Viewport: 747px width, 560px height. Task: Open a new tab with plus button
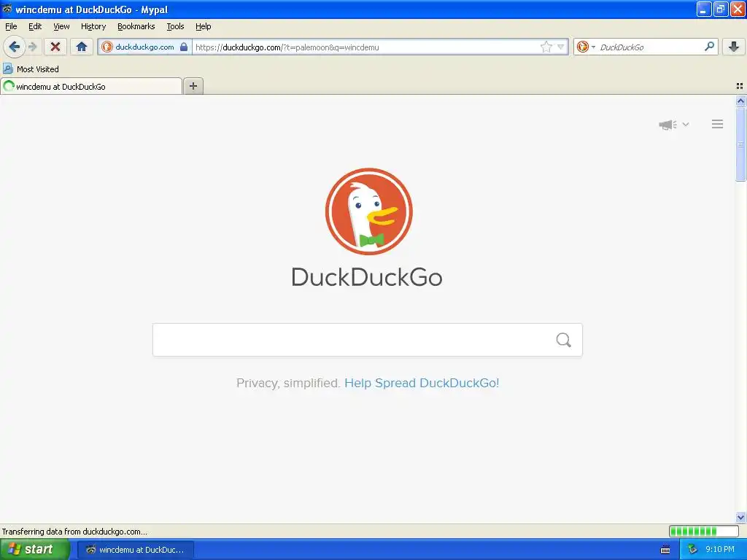[193, 86]
